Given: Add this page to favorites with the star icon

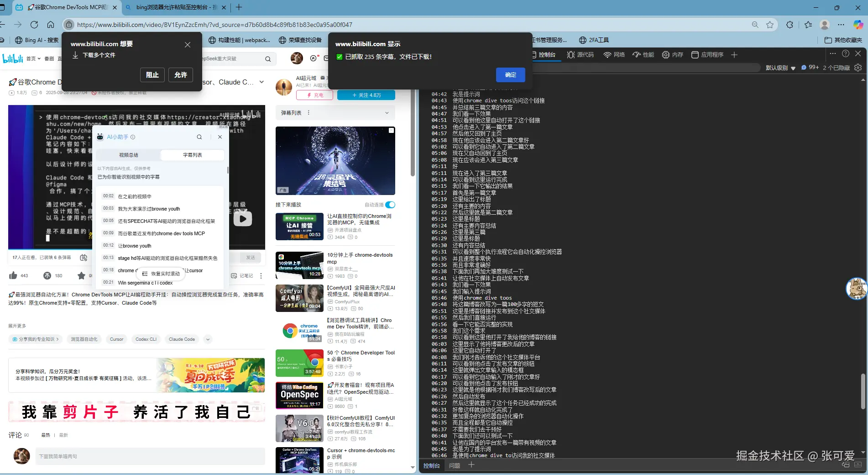Looking at the screenshot, I should (770, 25).
